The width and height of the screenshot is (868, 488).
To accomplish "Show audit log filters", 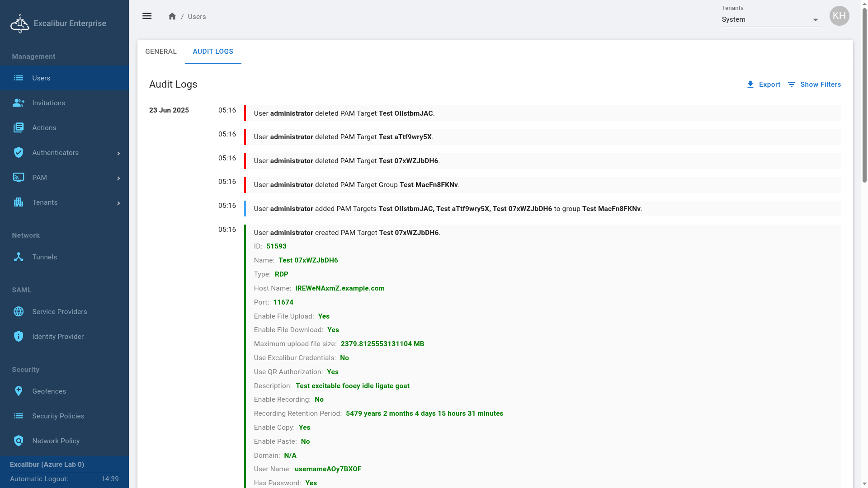I will 814,84.
